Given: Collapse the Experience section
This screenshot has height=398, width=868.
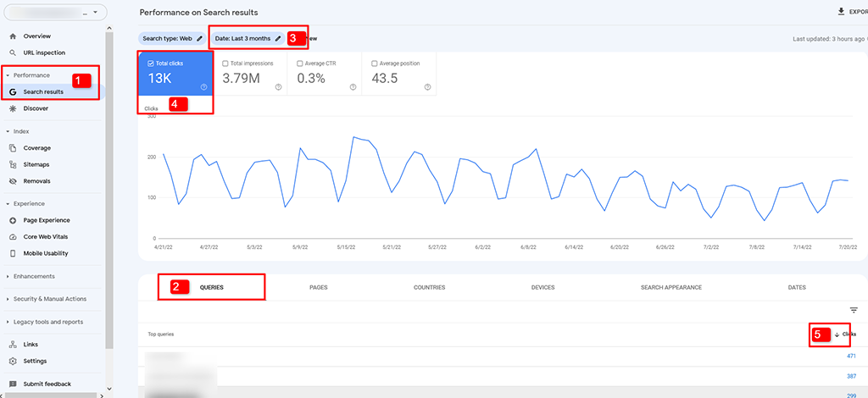Looking at the screenshot, I should [x=8, y=204].
